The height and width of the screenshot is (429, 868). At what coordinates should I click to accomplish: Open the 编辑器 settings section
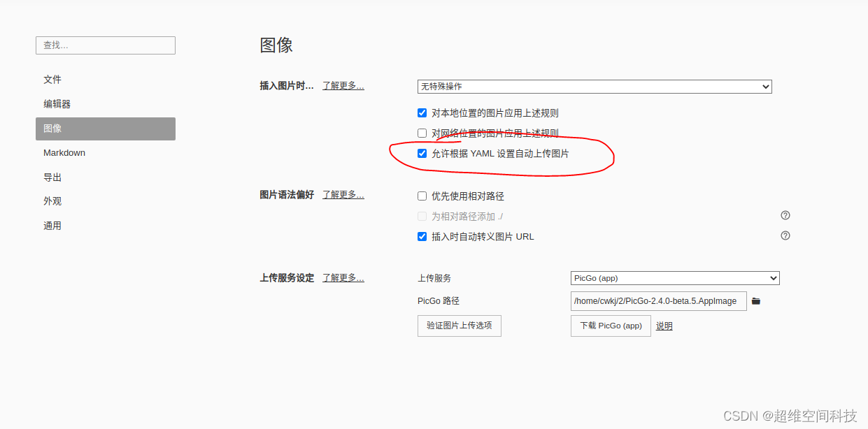[x=57, y=104]
